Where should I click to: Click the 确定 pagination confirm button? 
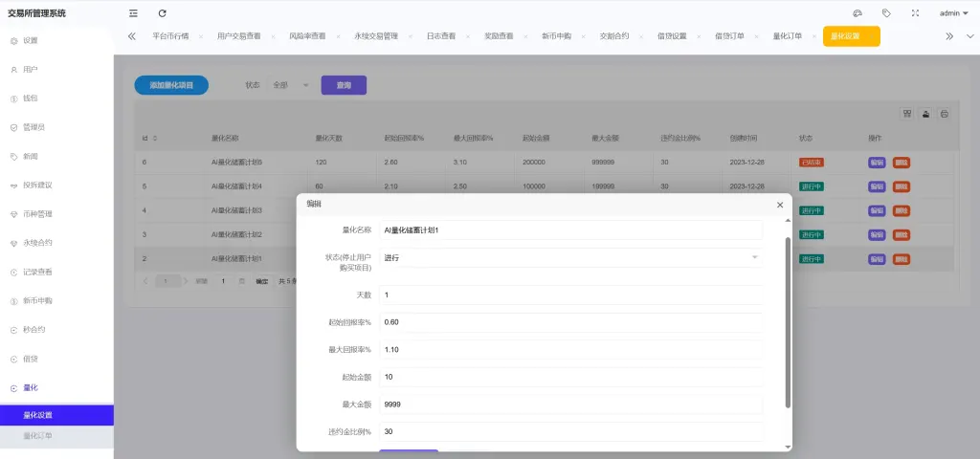[x=262, y=282]
